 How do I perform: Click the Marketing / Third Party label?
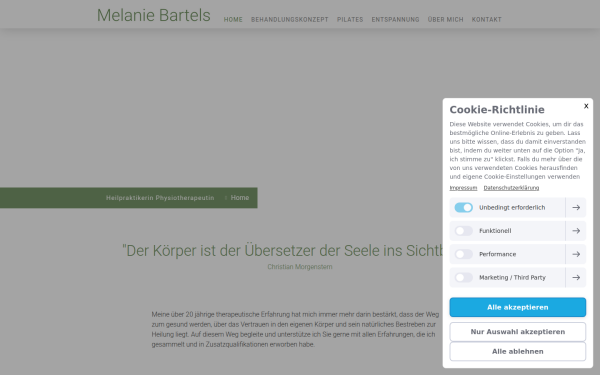click(x=512, y=277)
